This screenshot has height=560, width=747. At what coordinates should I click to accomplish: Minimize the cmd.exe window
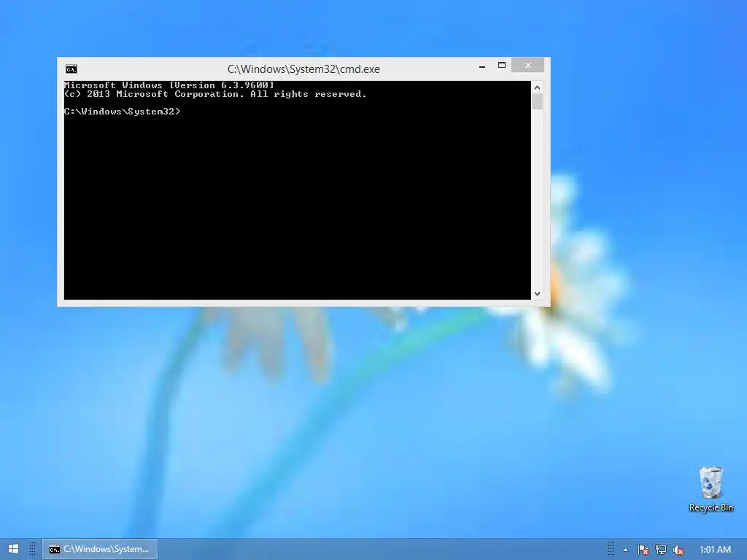tap(482, 66)
